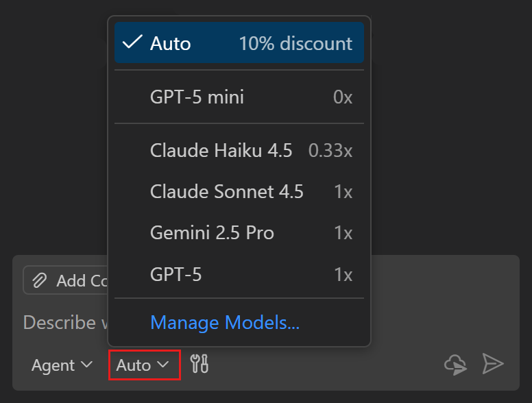Viewport: 532px width, 403px height.
Task: Select the Auto model option
Action: click(171, 43)
